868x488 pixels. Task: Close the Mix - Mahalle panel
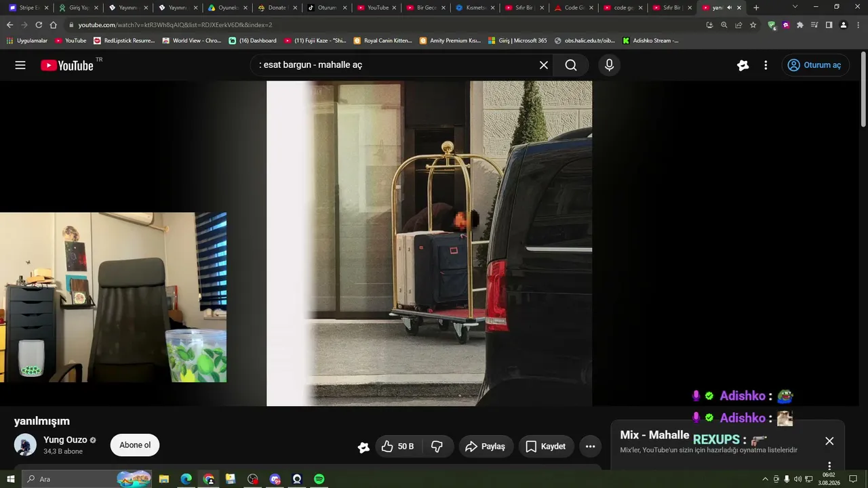(x=829, y=441)
